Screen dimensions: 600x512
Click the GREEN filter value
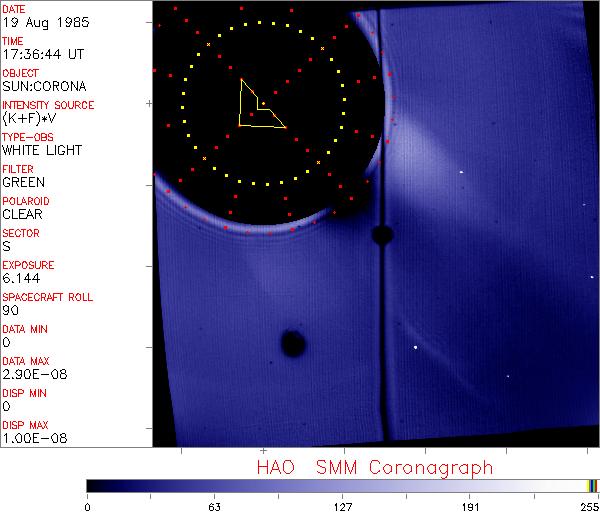click(23, 183)
